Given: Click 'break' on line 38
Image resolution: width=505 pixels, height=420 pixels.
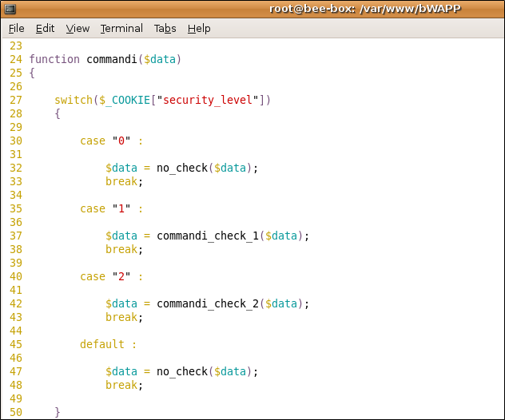Looking at the screenshot, I should pos(121,249).
